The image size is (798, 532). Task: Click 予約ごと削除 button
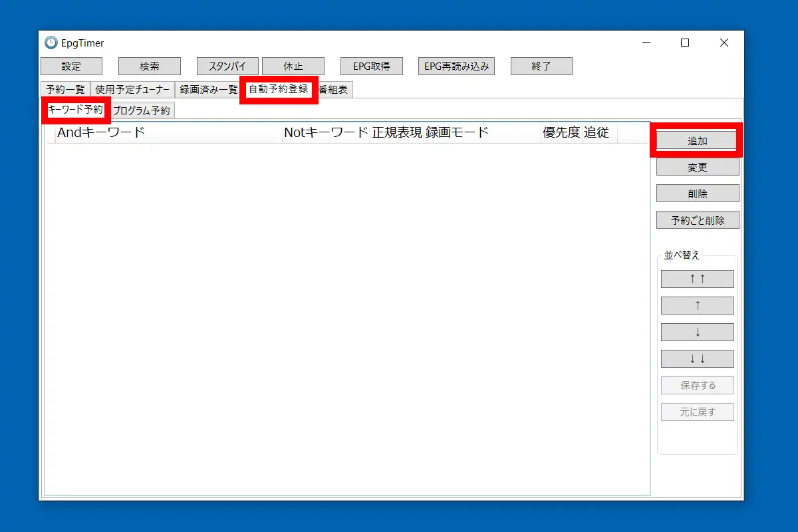pyautogui.click(x=698, y=220)
